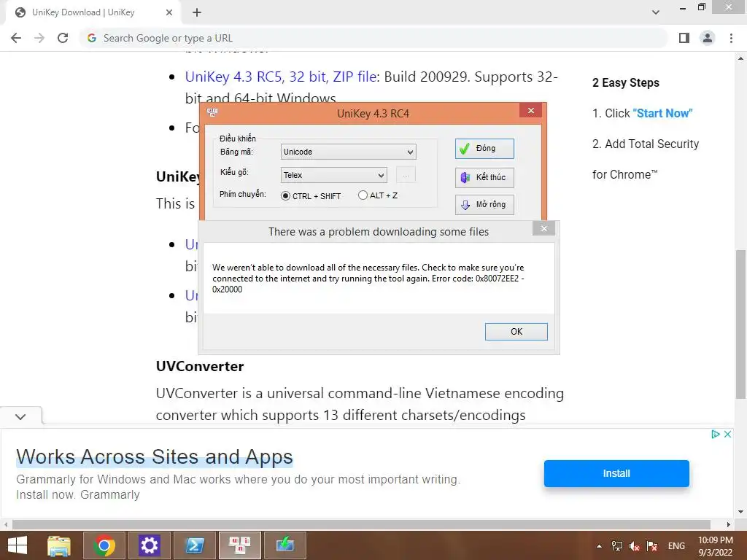Click the horizontal scrollbar at page bottom
Image resolution: width=747 pixels, height=560 pixels.
point(360,524)
